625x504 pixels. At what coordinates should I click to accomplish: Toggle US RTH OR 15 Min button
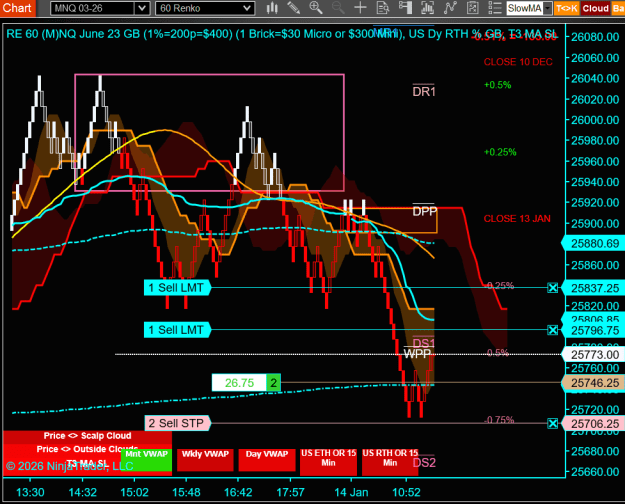point(390,461)
